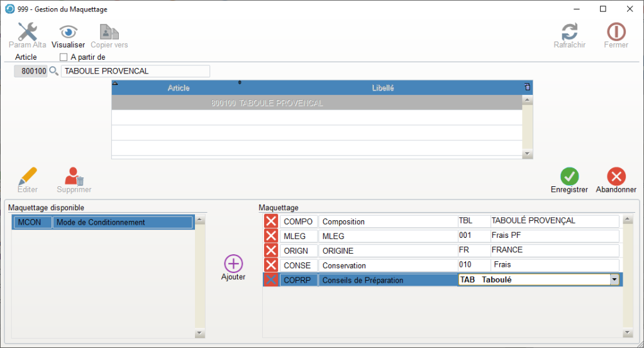Image resolution: width=644 pixels, height=348 pixels.
Task: Click Ajouter plus icon
Action: pos(233,264)
